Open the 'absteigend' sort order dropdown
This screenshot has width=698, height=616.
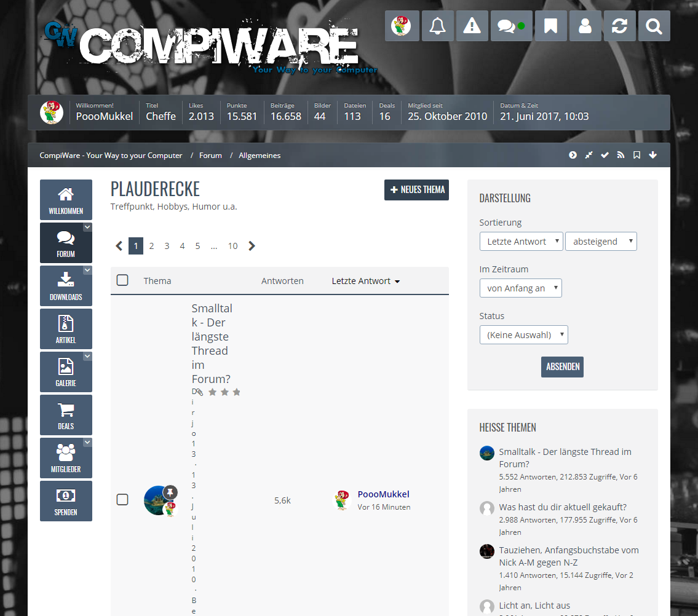[x=601, y=242]
